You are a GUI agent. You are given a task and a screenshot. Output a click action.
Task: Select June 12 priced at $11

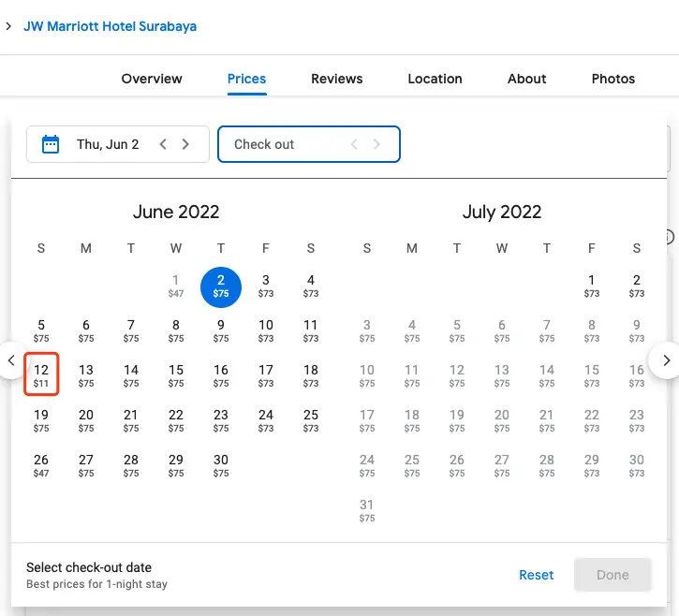[41, 374]
